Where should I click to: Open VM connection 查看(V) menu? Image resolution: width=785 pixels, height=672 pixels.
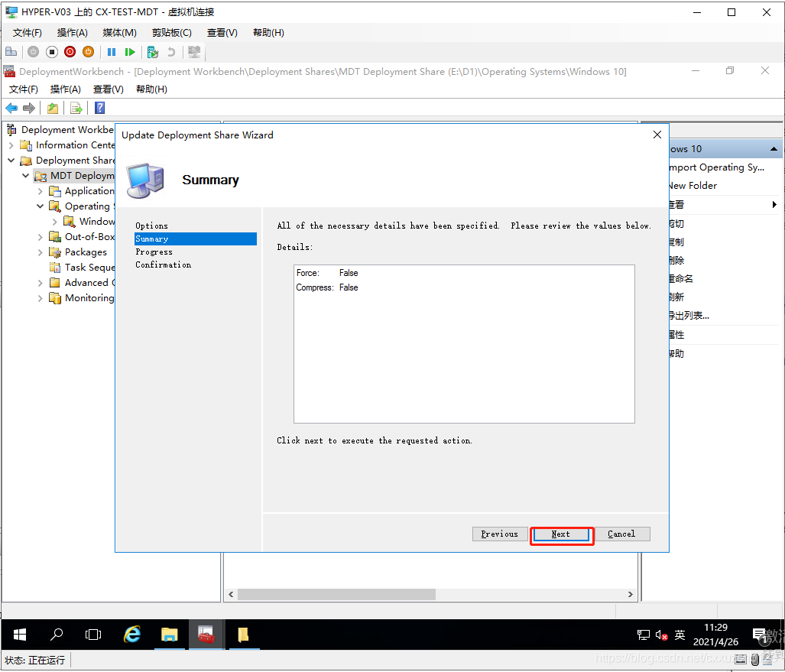pyautogui.click(x=222, y=33)
